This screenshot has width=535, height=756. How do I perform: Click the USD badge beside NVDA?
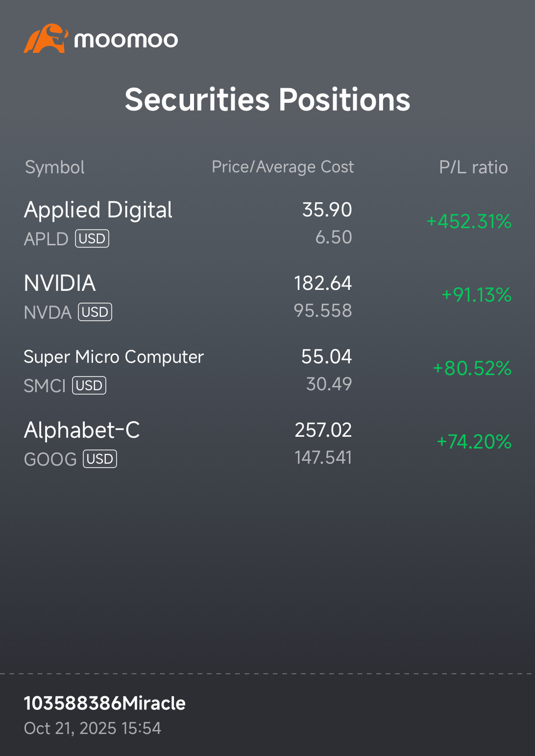[x=95, y=312]
